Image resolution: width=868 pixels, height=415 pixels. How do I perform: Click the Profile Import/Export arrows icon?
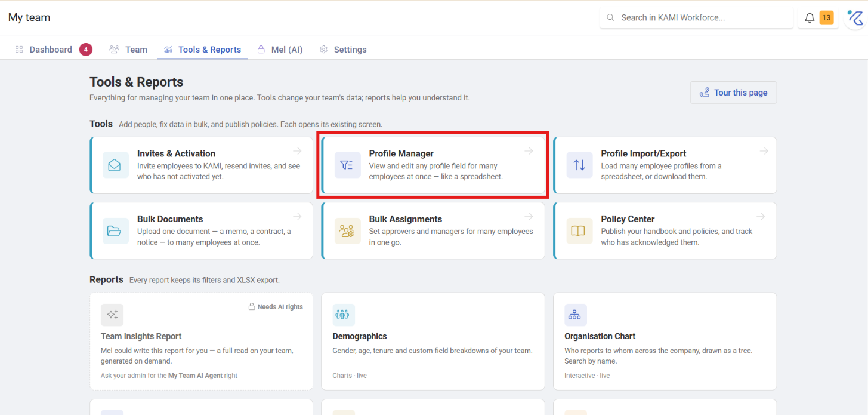(579, 165)
